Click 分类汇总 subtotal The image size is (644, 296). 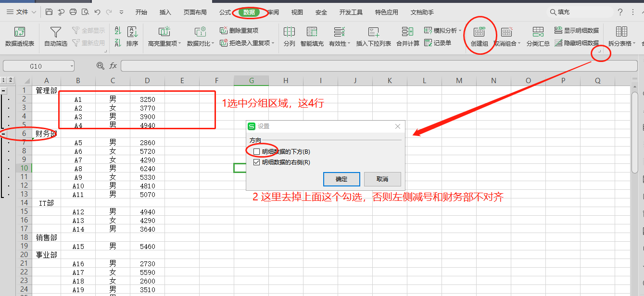click(x=538, y=37)
